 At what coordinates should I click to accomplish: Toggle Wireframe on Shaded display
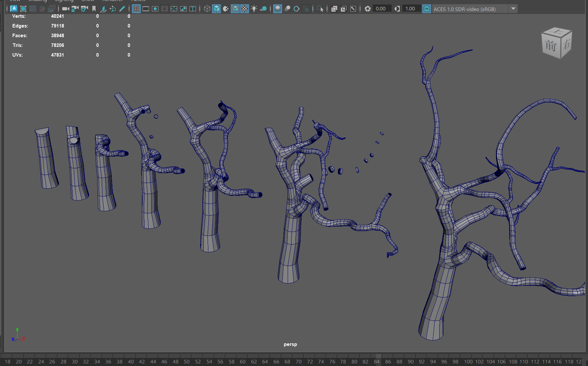pyautogui.click(x=235, y=9)
